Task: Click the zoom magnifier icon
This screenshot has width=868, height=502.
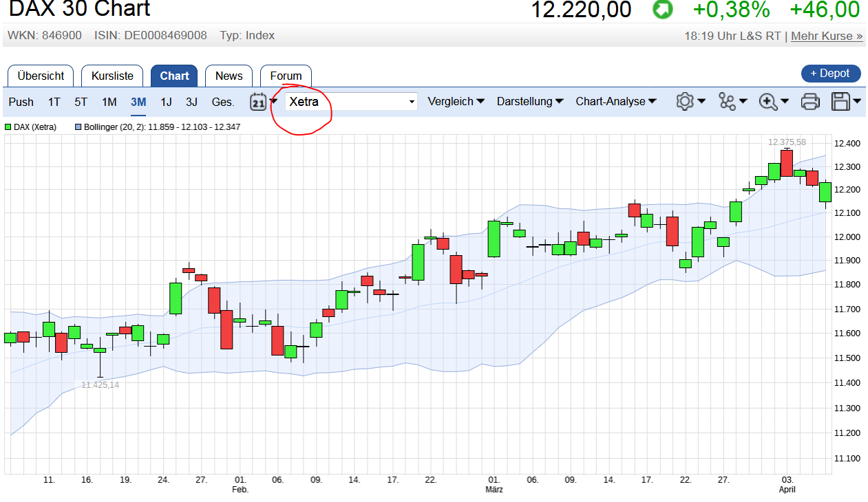Action: point(768,101)
